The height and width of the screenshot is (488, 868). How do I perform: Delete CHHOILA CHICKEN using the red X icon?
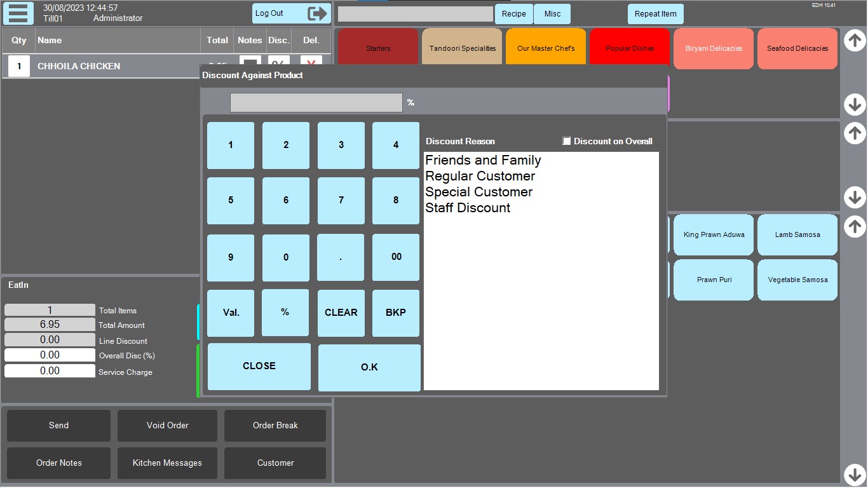coord(309,65)
